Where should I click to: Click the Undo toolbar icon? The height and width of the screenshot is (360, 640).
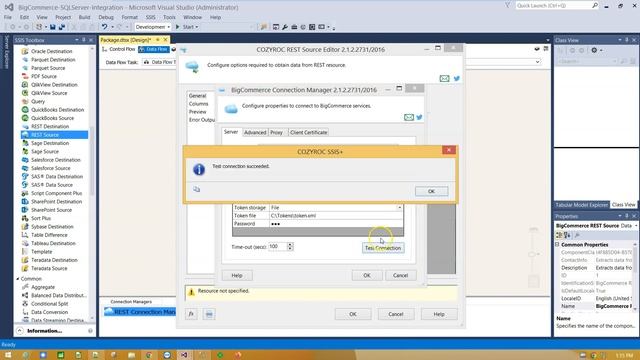[104, 27]
